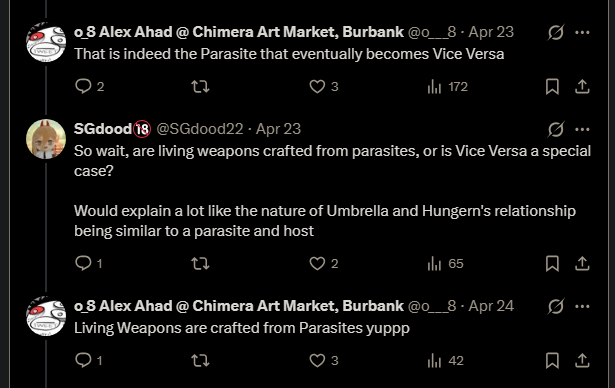Image resolution: width=615 pixels, height=388 pixels.
Task: Repost SGdood's tweet about parasites
Action: 200,263
